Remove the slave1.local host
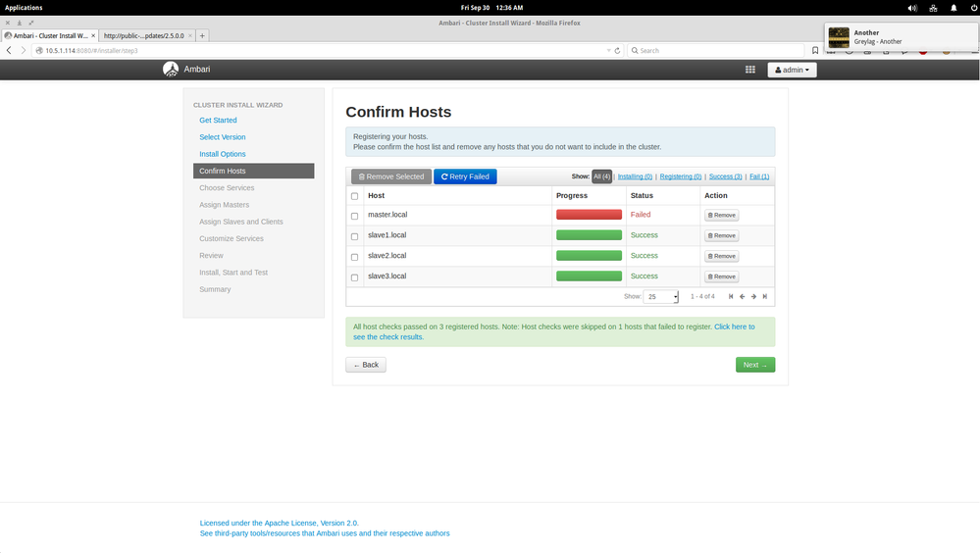This screenshot has height=553, width=980. tap(721, 235)
